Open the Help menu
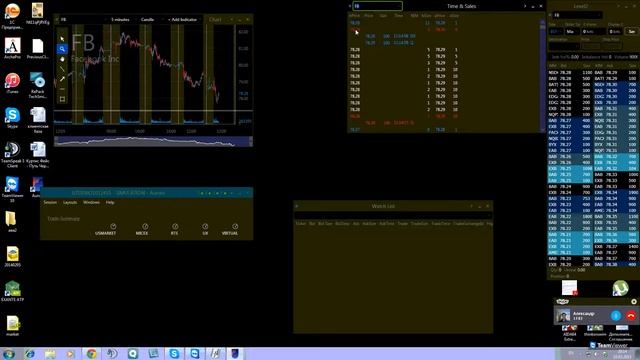This screenshot has width=640, height=360. pyautogui.click(x=110, y=202)
